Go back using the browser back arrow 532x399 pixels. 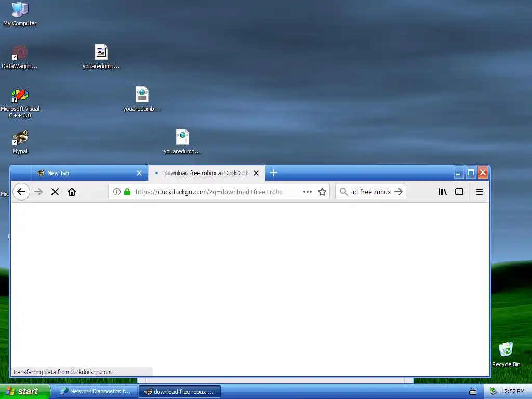[21, 192]
